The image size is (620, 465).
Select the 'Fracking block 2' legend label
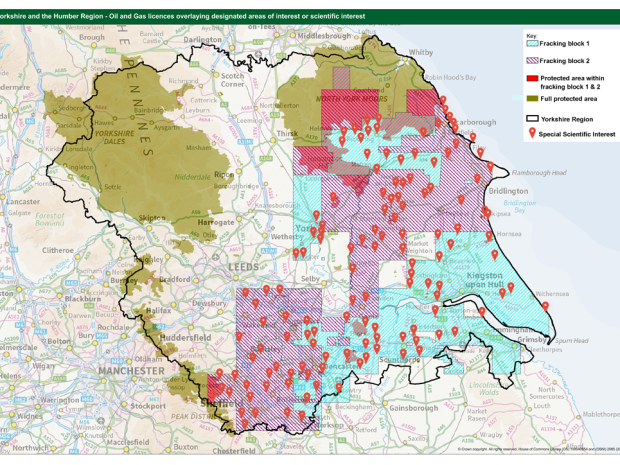[x=564, y=61]
